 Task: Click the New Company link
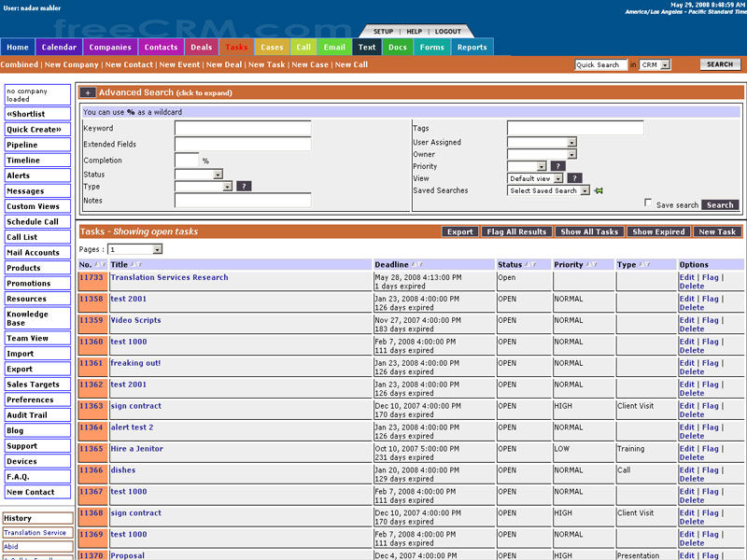[x=72, y=64]
